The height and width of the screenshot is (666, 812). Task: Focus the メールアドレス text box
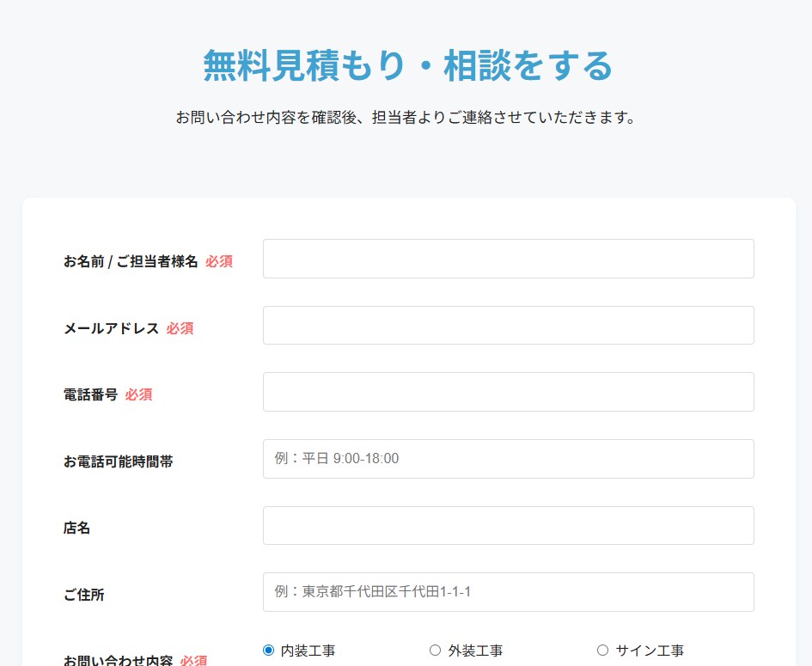click(508, 325)
